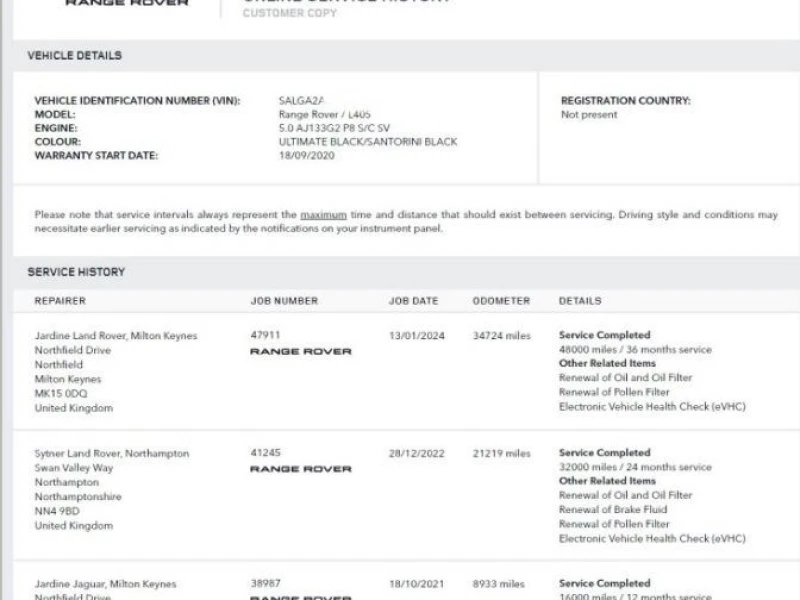
Task: Click 'CUSTOMER COPY' subtitle text
Action: coord(290,13)
